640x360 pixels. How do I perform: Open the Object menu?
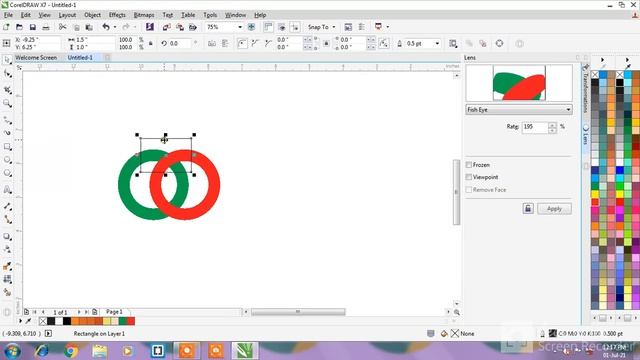point(92,15)
